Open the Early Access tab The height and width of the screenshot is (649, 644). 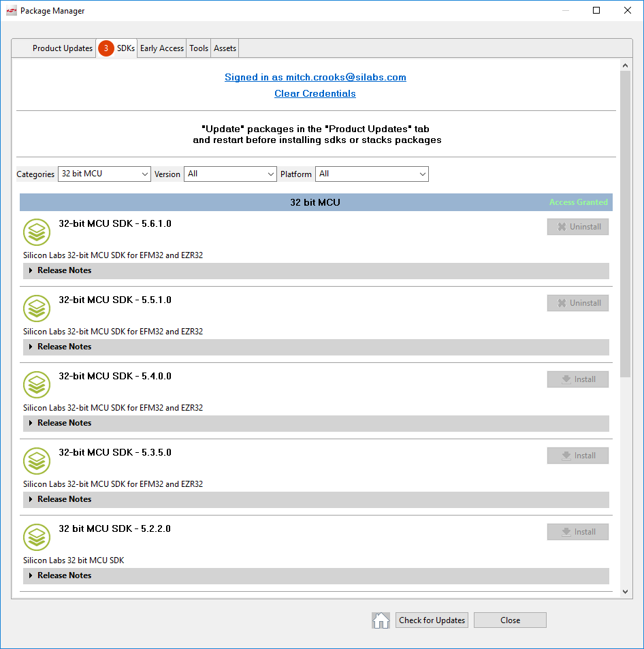click(x=162, y=48)
